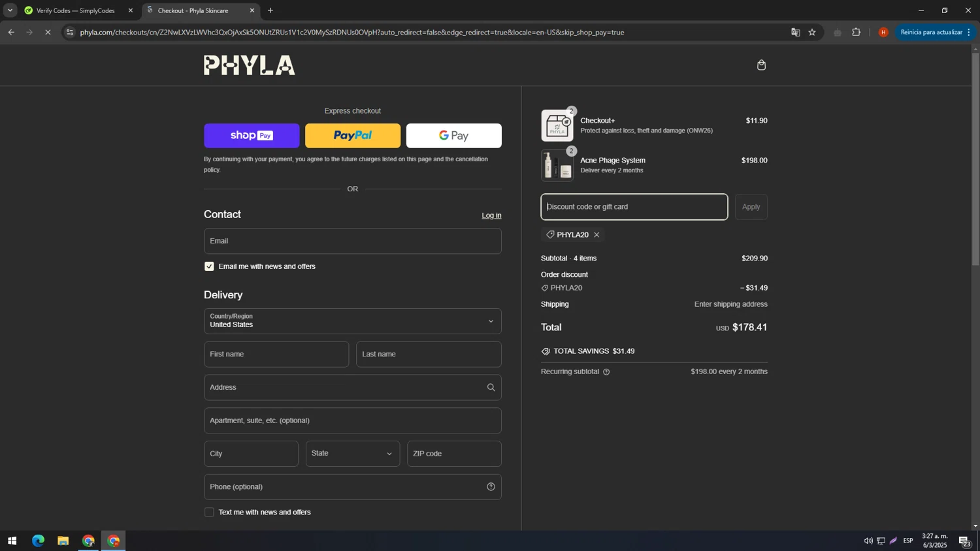Open a new browser tab

click(270, 10)
